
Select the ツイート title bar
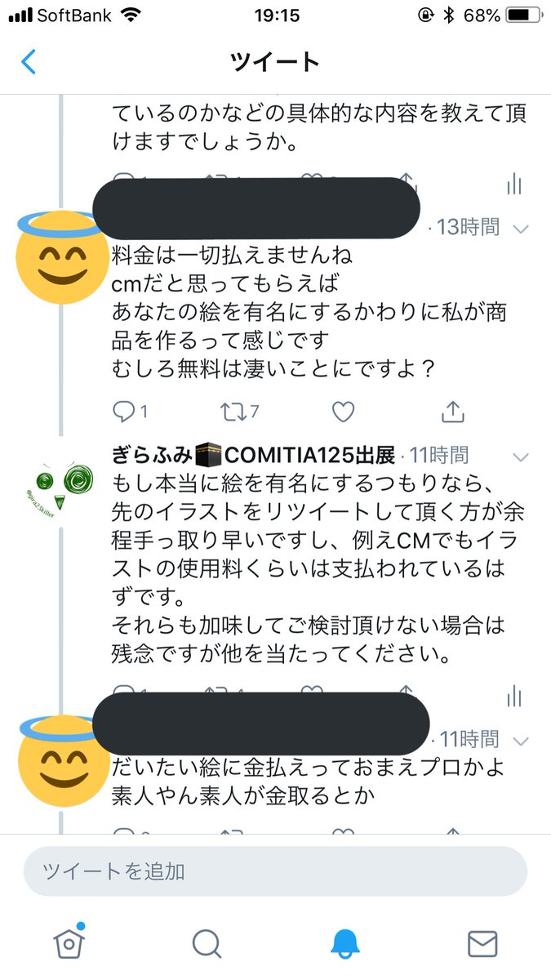pyautogui.click(x=275, y=61)
